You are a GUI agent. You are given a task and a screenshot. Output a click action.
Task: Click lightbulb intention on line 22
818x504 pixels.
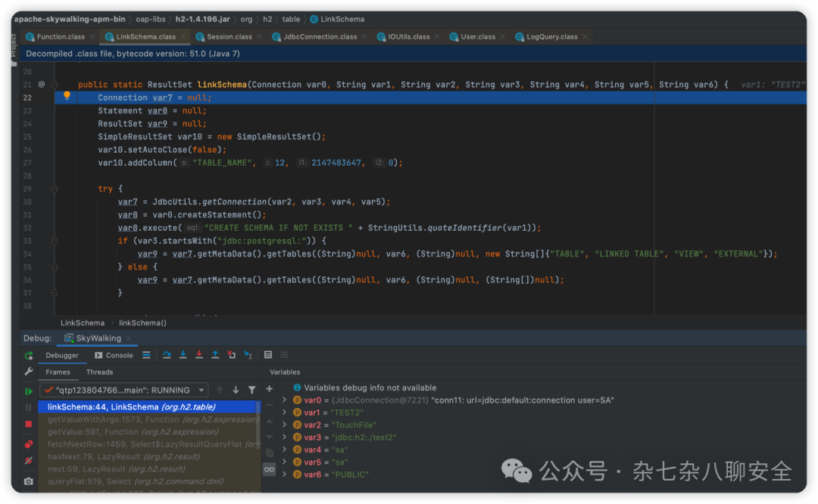coord(67,96)
